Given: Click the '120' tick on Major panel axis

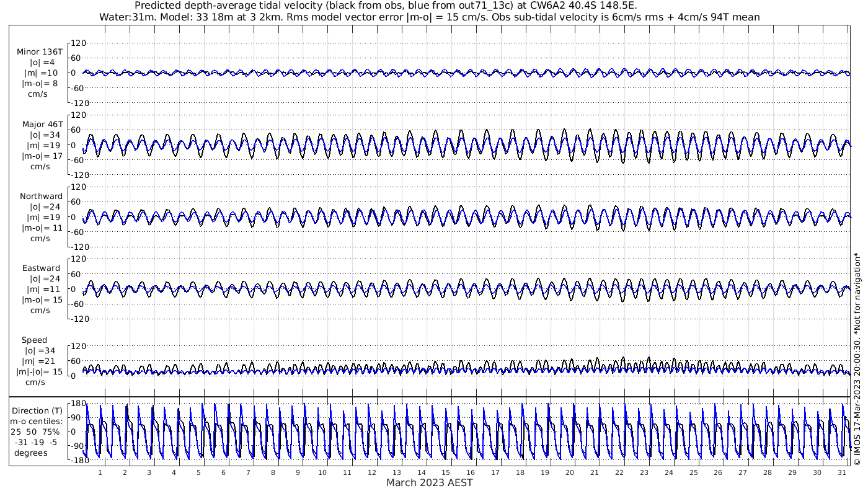Looking at the screenshot, I should pos(78,115).
